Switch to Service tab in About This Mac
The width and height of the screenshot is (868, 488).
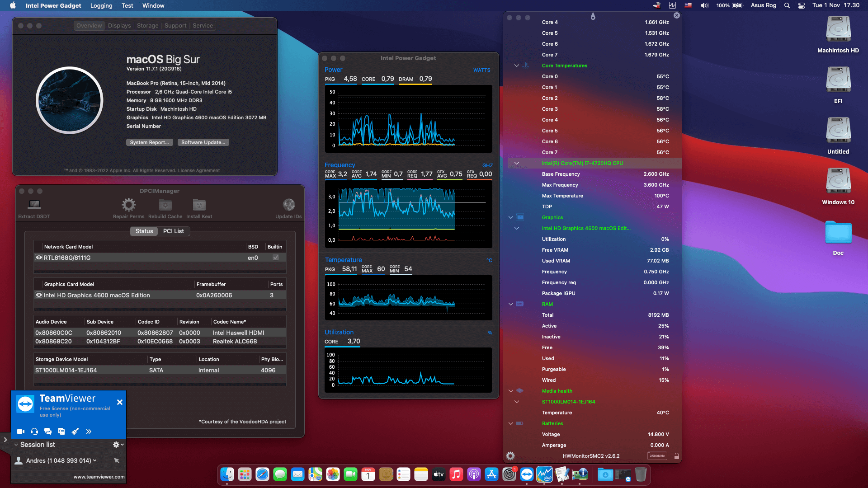point(203,26)
